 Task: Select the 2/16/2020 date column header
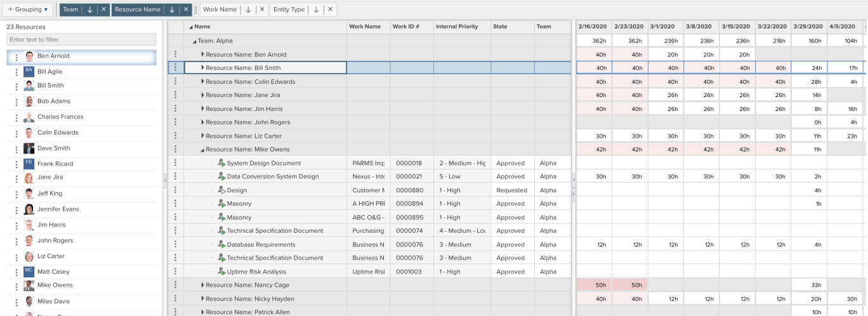(x=593, y=27)
